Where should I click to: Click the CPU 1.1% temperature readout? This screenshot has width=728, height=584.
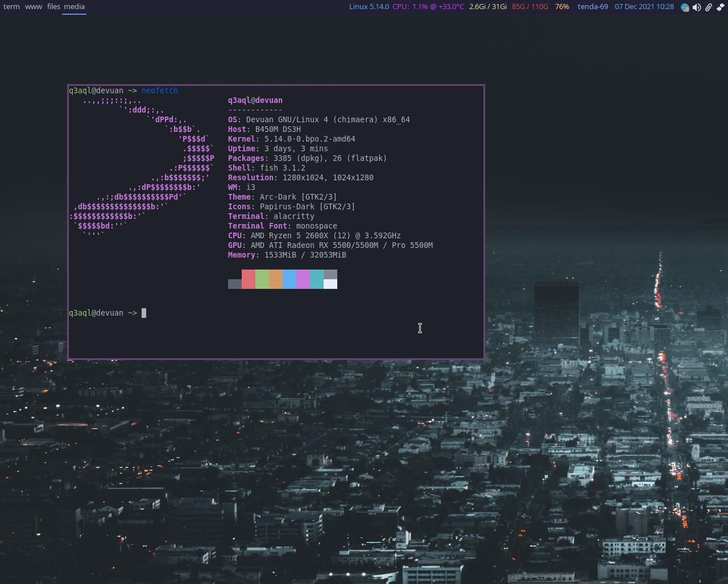click(x=428, y=7)
